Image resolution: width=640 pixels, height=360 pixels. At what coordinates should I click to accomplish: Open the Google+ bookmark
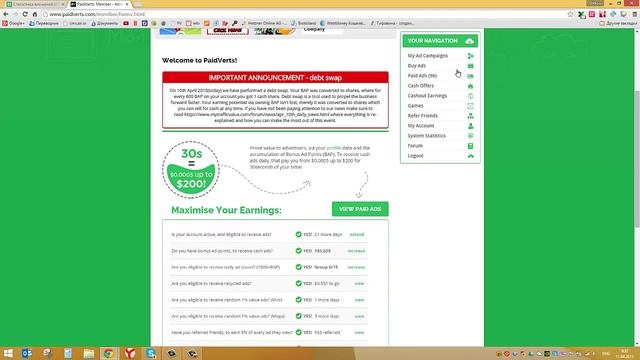(13, 23)
